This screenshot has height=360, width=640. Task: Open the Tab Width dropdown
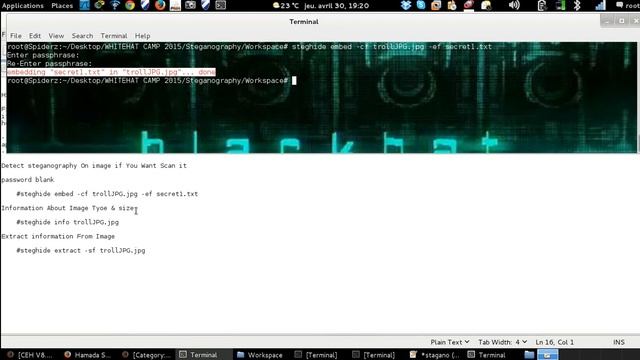pyautogui.click(x=502, y=342)
